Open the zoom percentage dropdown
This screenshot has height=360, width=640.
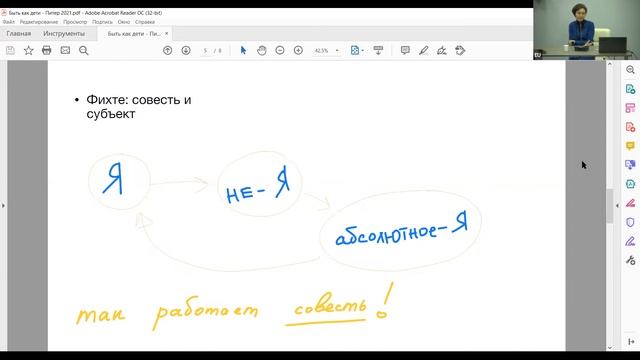click(x=337, y=51)
